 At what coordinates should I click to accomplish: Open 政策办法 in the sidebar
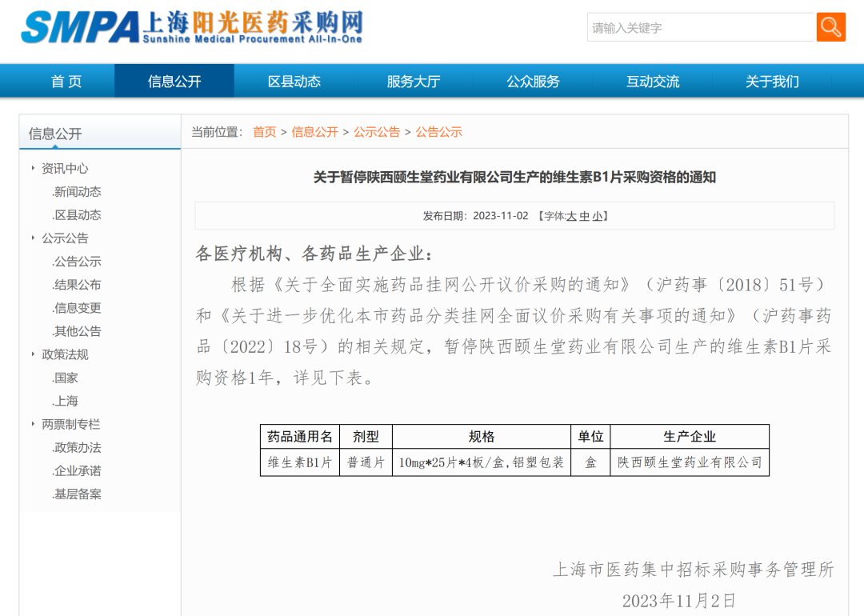coord(77,447)
